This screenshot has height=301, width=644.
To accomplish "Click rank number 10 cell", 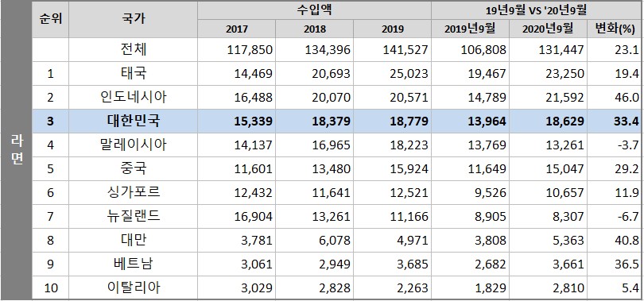I will 51,287.
